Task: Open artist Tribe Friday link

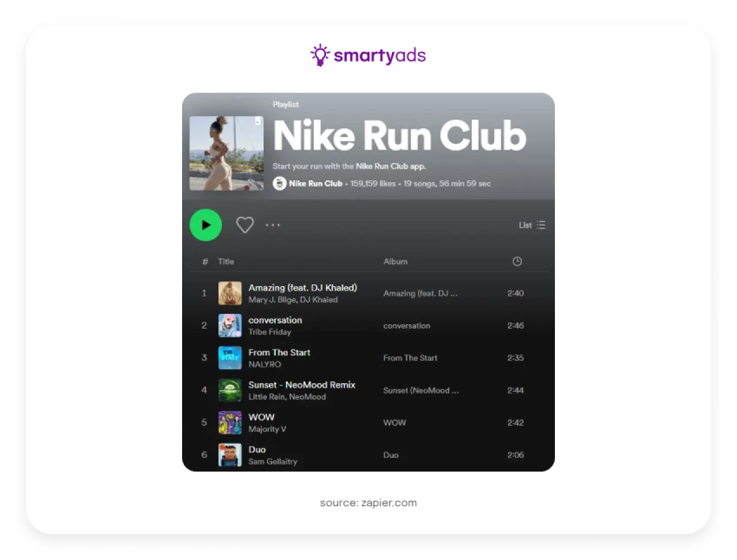Action: pyautogui.click(x=270, y=332)
